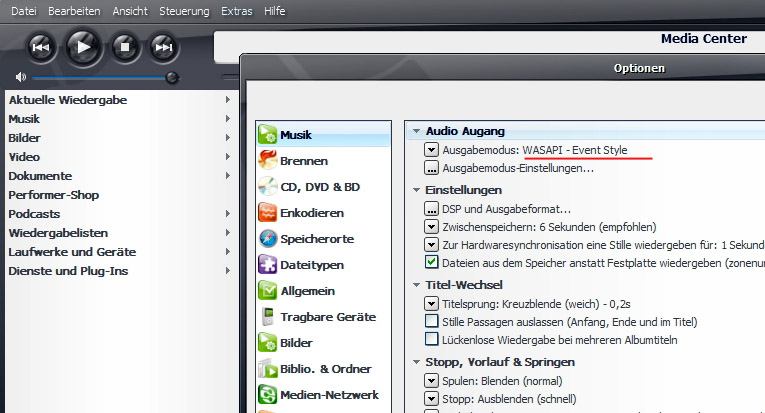Viewport: 765px width, 413px height.
Task: Expand Bilder tree arrow in sidebar
Action: pos(227,138)
